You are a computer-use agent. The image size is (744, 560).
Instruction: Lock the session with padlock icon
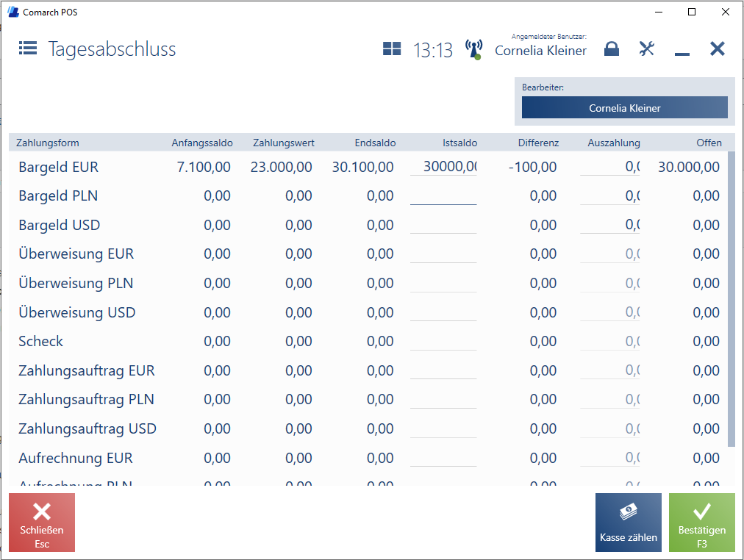click(612, 49)
